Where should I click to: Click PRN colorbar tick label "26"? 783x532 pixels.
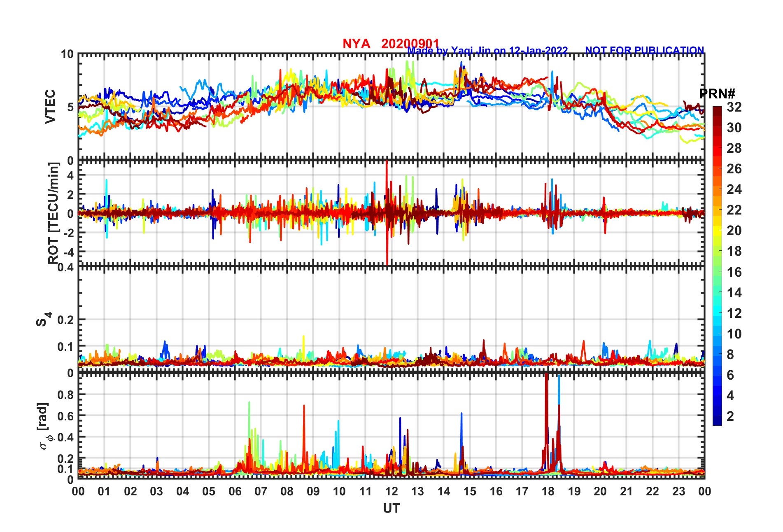pyautogui.click(x=734, y=169)
